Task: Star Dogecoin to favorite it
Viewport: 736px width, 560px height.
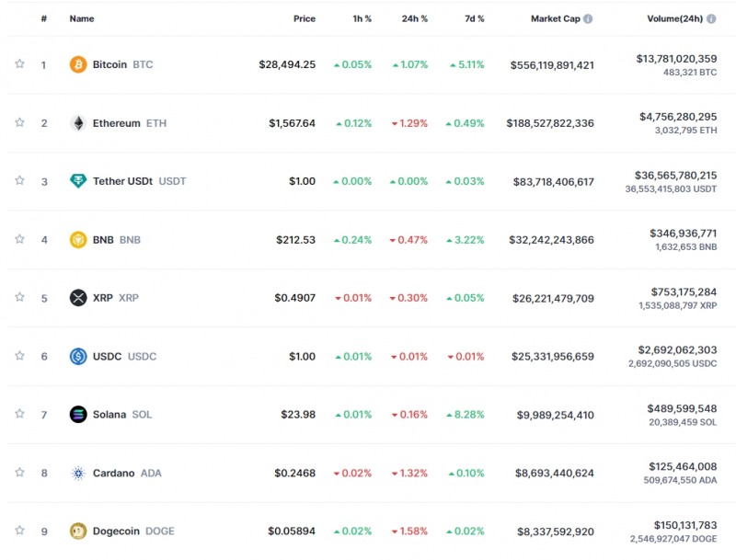Action: pyautogui.click(x=19, y=531)
